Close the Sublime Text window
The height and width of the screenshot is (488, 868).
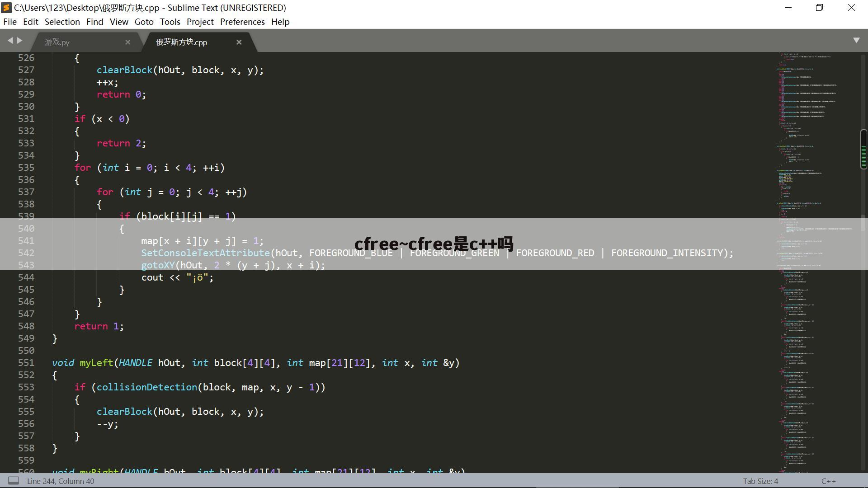point(851,8)
